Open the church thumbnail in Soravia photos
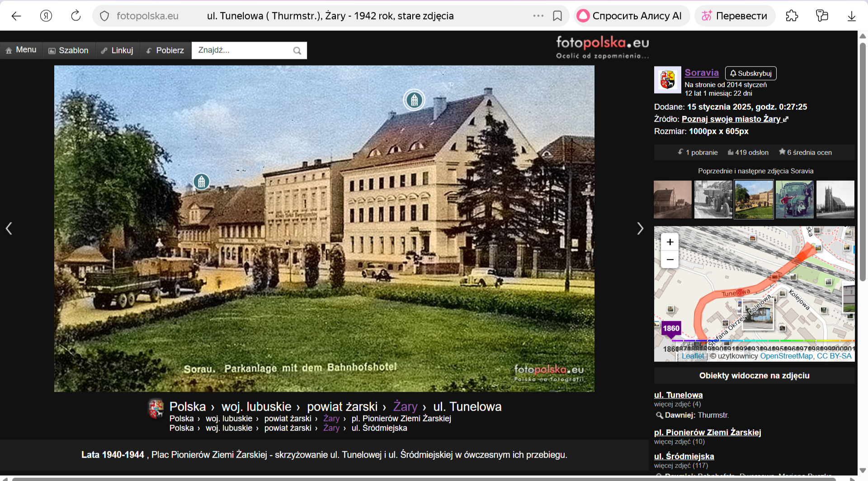This screenshot has width=868, height=481. click(x=835, y=200)
